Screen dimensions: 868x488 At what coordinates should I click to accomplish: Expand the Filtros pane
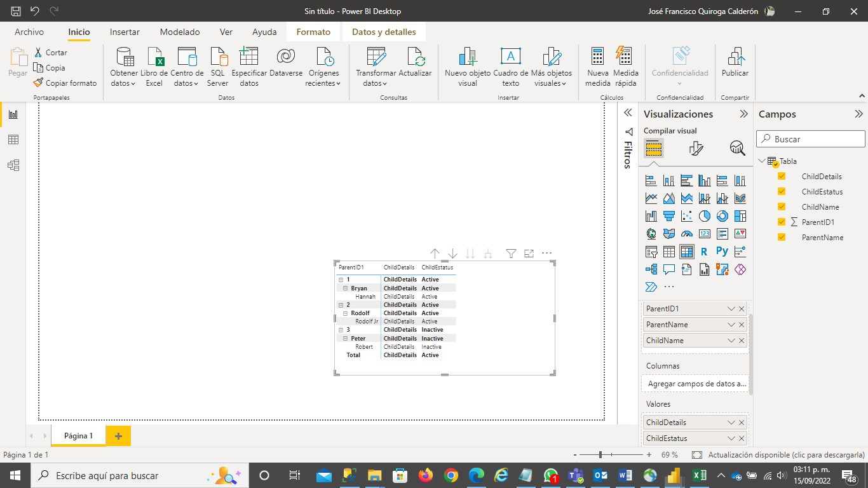[628, 112]
